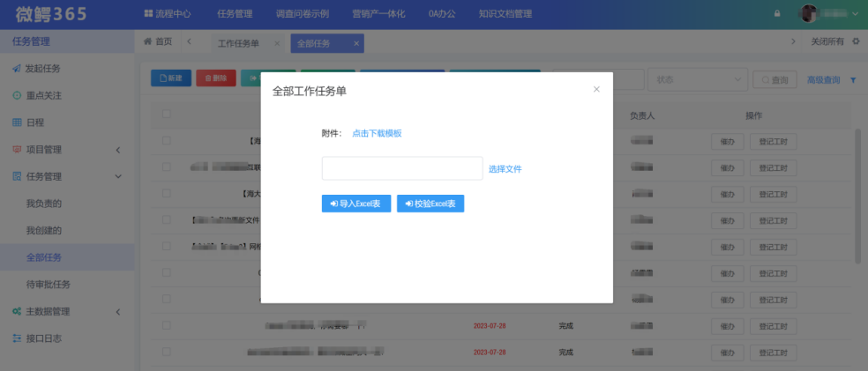Click the 发起任务 paper plane icon
This screenshot has height=371, width=868.
pyautogui.click(x=17, y=69)
